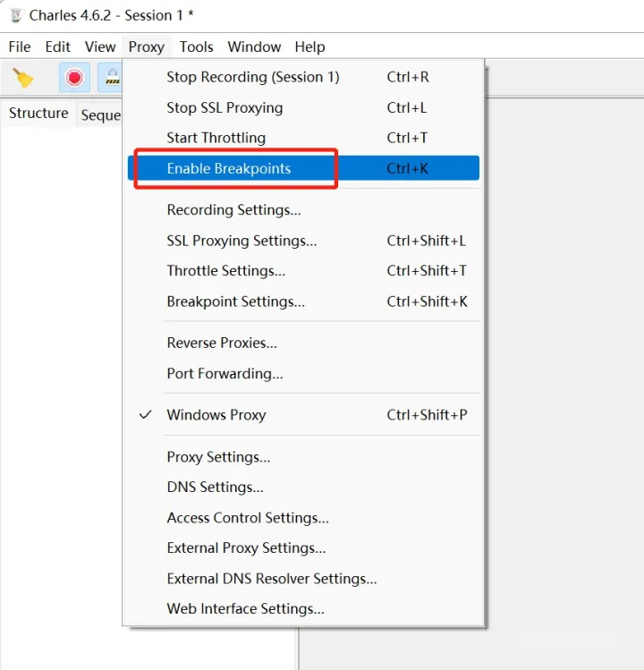Select Stop SSL Proxying
The height and width of the screenshot is (670, 644).
(x=303, y=107)
